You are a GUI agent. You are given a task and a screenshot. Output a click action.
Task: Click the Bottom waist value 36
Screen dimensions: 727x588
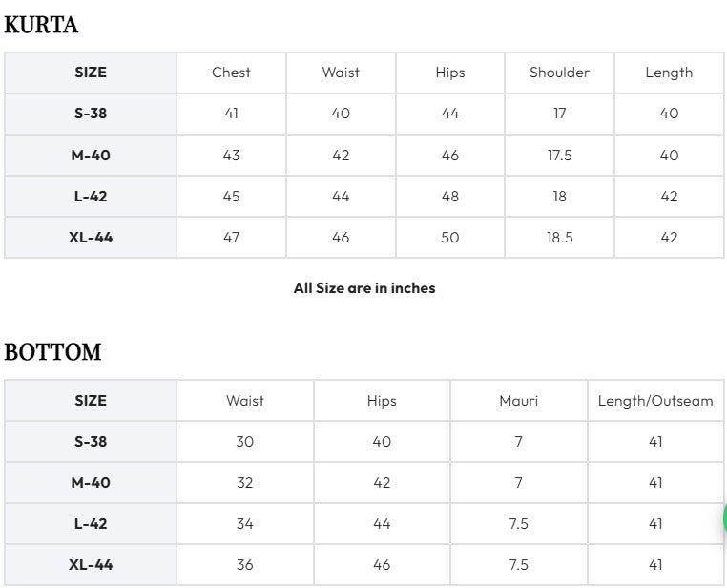[245, 565]
